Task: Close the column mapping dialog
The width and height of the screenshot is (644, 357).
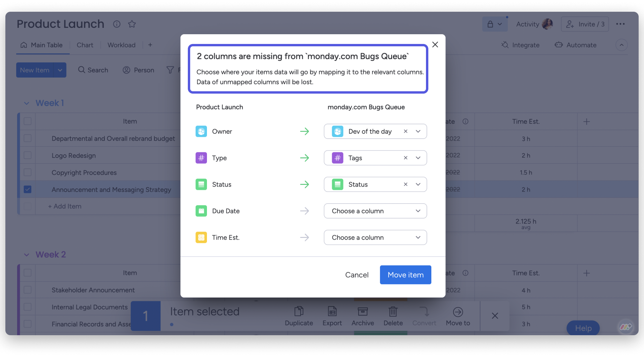Action: coord(435,45)
